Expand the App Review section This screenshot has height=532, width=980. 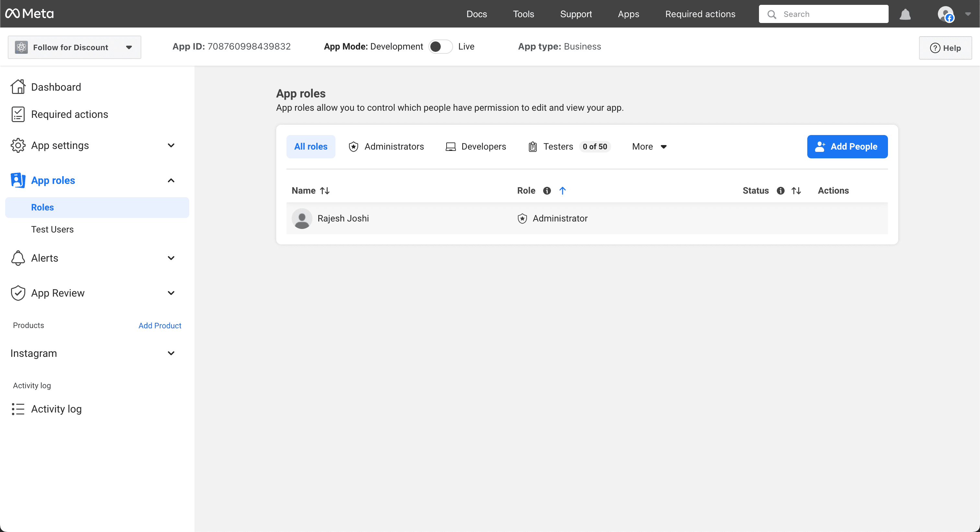[171, 293]
